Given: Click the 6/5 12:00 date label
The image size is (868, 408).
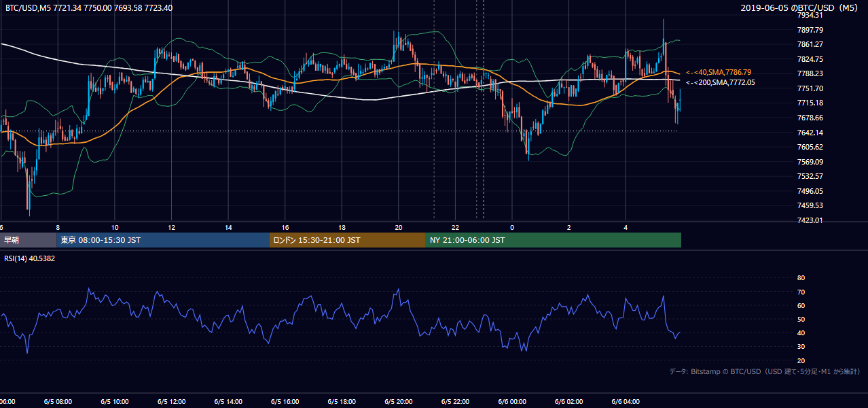Looking at the screenshot, I should click(x=172, y=402).
